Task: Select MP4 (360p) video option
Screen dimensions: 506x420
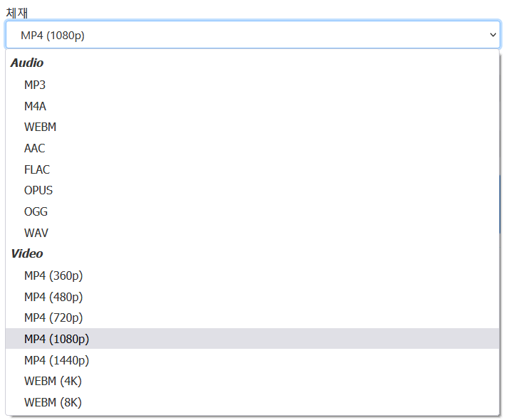Action: 252,276
